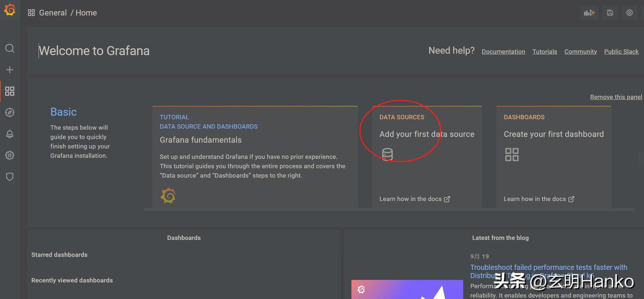Select Add your first data source
644x299 pixels.
point(427,134)
